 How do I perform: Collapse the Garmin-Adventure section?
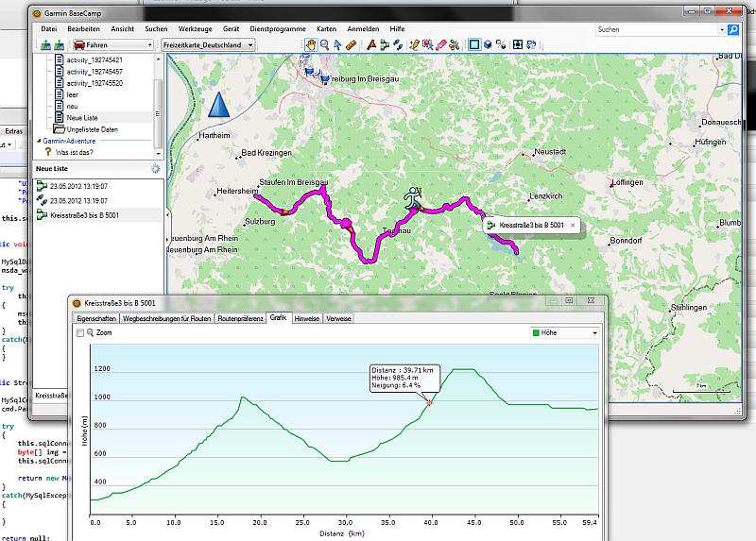coord(39,142)
